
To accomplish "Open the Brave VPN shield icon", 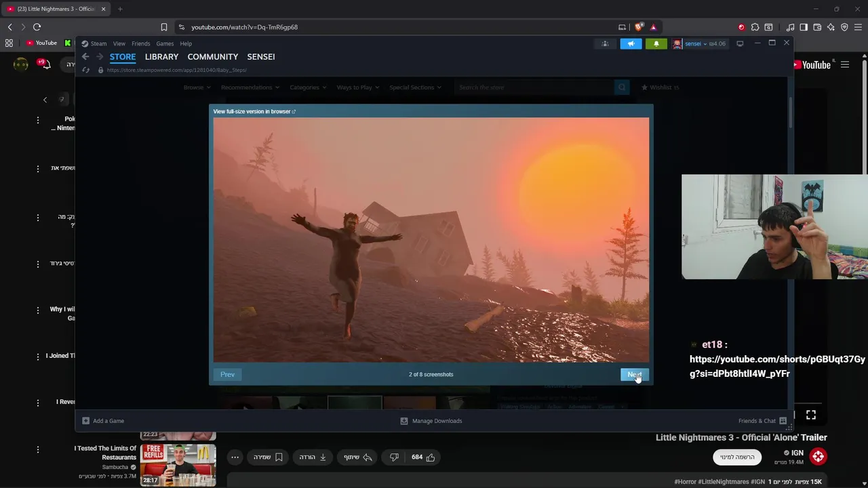I will click(x=844, y=27).
